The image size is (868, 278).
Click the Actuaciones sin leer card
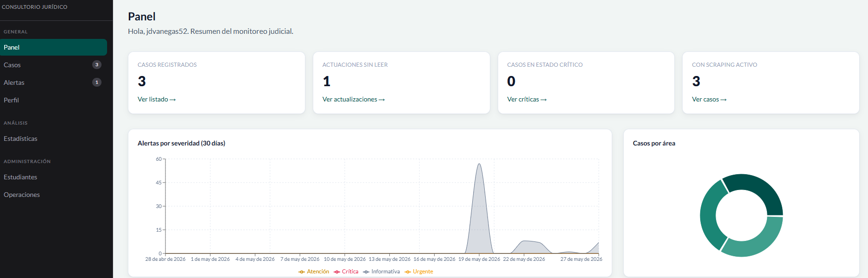click(401, 82)
